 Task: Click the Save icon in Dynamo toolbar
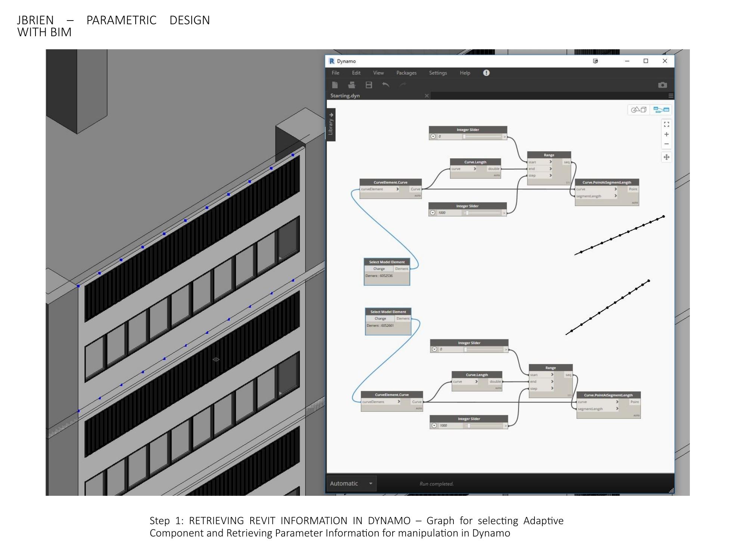tap(369, 85)
